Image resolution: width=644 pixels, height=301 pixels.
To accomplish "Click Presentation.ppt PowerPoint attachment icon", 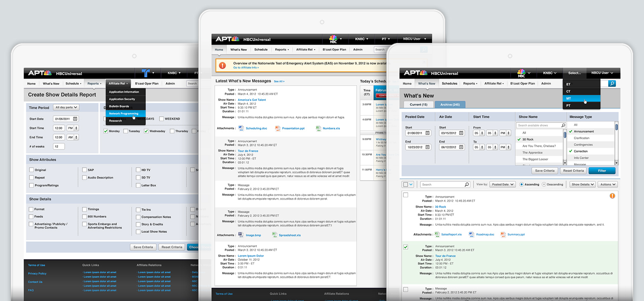I will pyautogui.click(x=278, y=129).
